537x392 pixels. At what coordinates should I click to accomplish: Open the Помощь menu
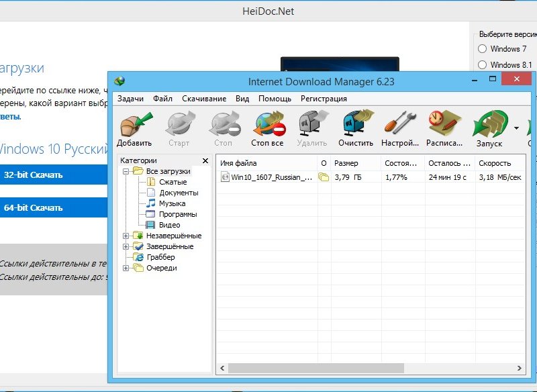coord(275,99)
